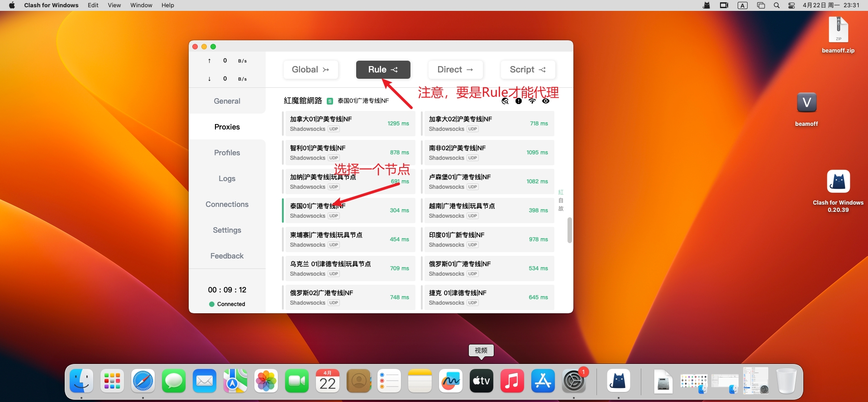Run latency test using the Wi-Fi icon
868x402 pixels.
(532, 101)
